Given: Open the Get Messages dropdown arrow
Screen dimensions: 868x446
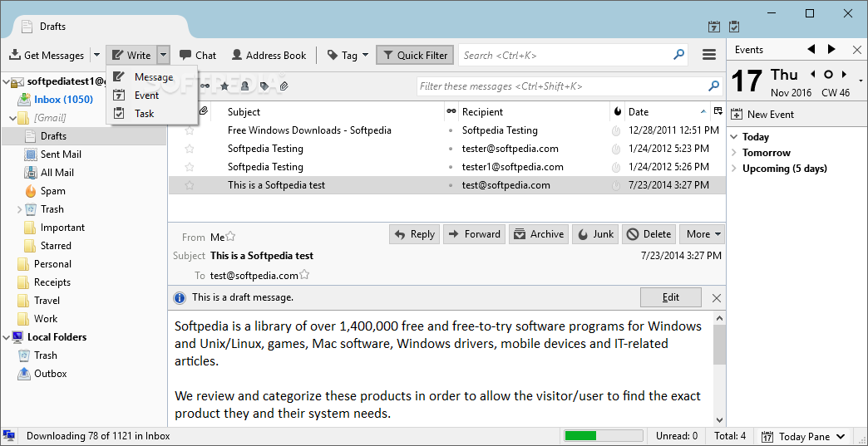Looking at the screenshot, I should point(97,56).
